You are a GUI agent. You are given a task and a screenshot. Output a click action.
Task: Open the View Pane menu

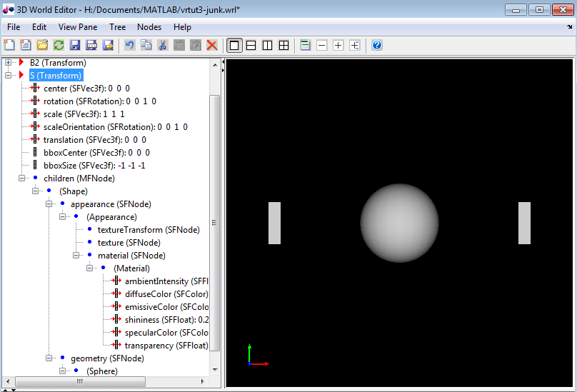coord(78,27)
